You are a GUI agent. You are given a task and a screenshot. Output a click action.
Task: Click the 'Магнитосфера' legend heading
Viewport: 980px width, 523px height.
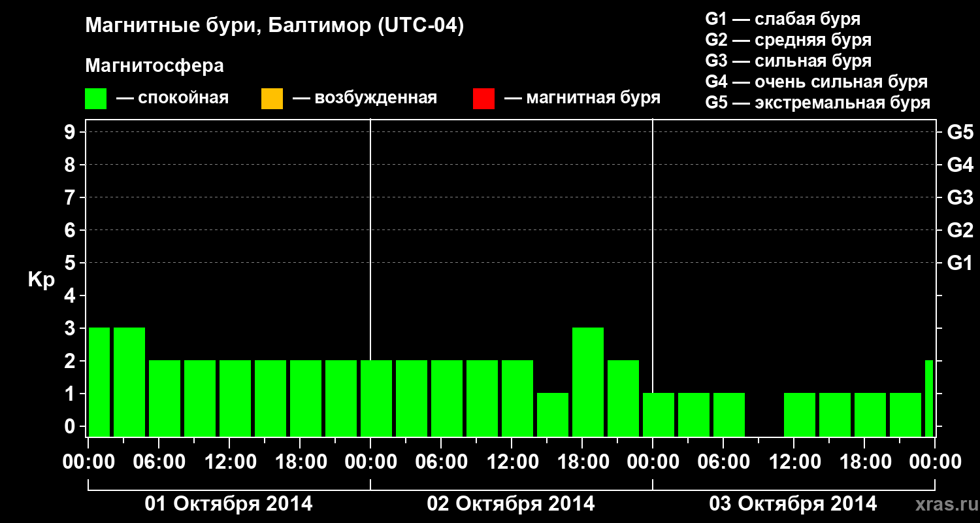(x=155, y=66)
